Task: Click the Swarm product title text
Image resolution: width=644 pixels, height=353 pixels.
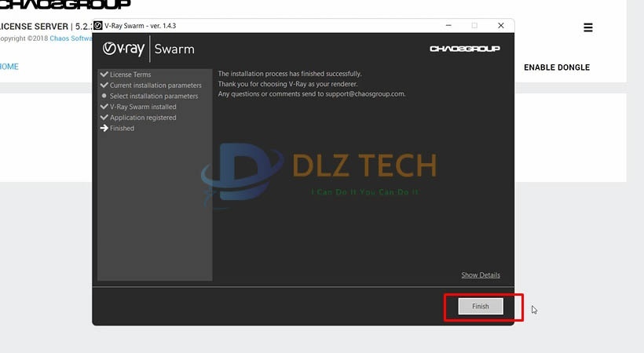Action: [x=174, y=49]
